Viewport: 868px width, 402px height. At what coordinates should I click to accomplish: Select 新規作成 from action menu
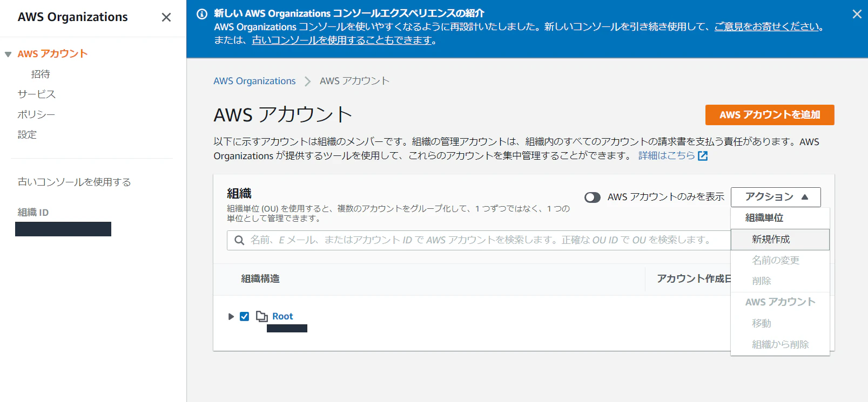[780, 240]
